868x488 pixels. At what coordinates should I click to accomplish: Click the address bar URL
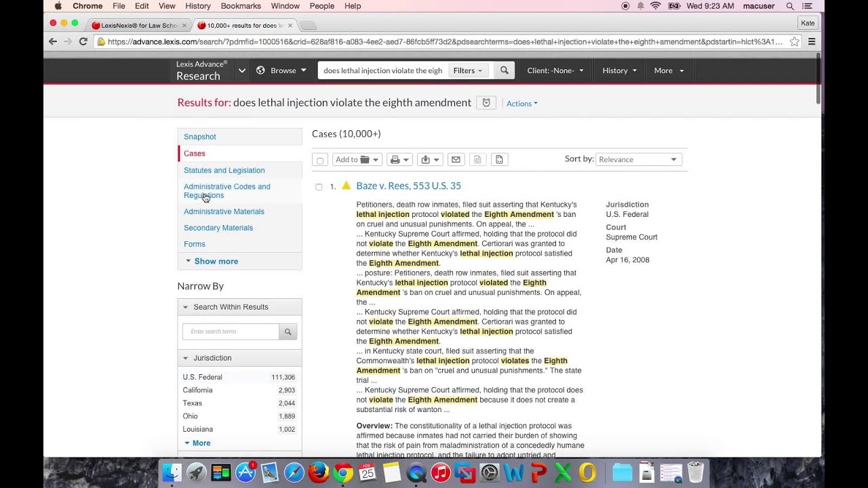point(445,41)
